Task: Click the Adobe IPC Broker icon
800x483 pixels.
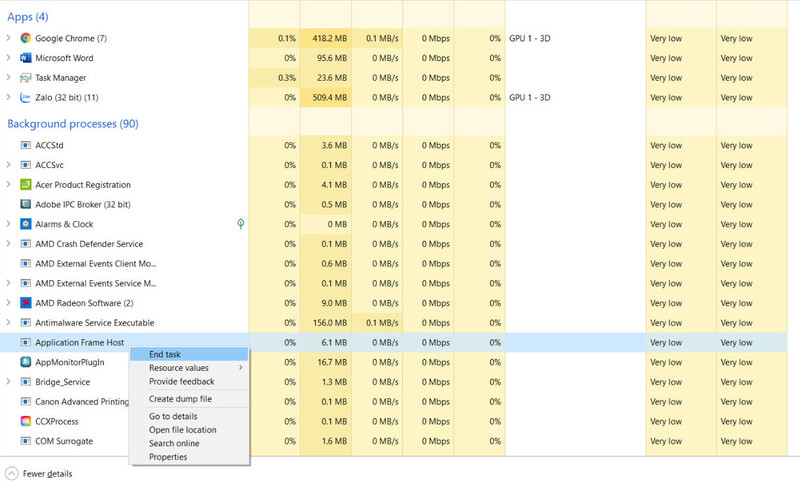Action: click(26, 205)
